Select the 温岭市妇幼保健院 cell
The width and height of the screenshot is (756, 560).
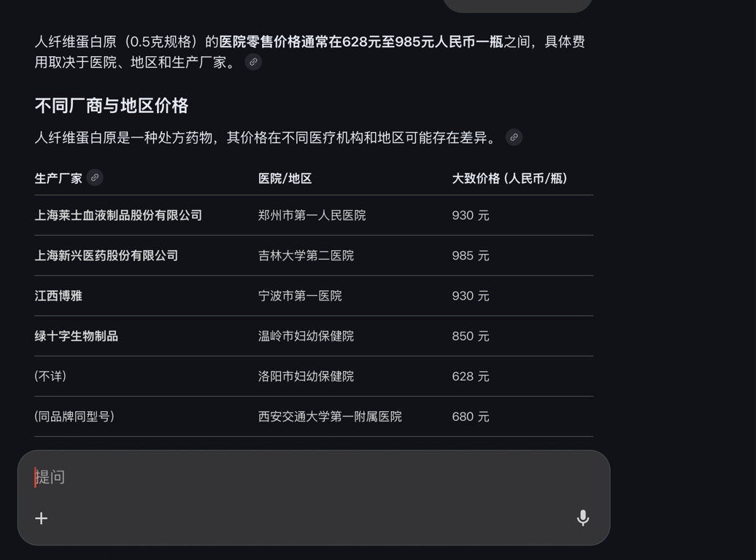pos(306,335)
